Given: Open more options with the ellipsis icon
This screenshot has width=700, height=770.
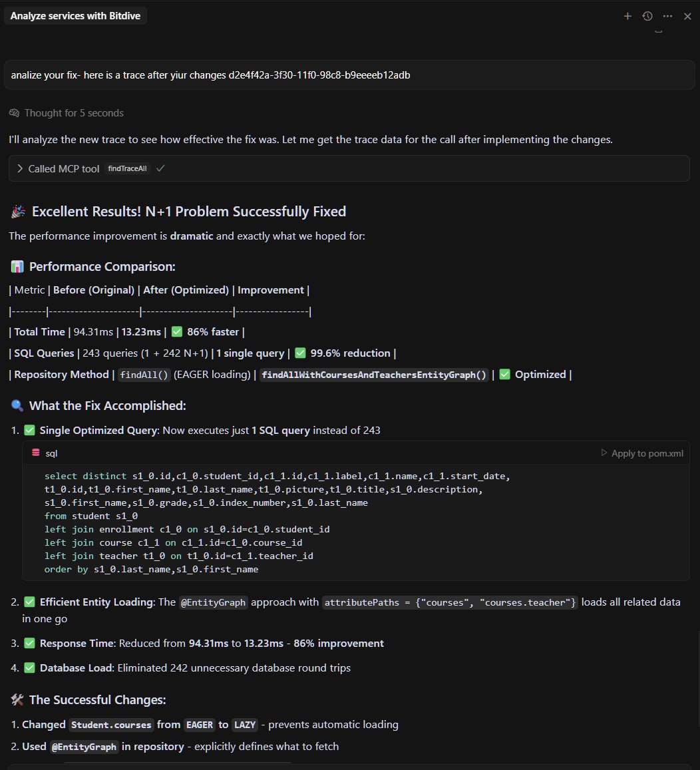Looking at the screenshot, I should tap(667, 16).
